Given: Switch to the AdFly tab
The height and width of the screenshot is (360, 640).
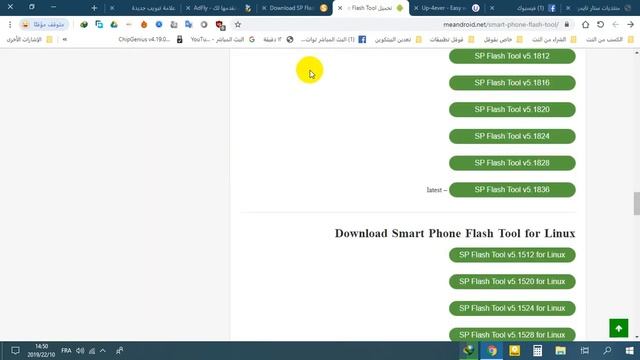Looking at the screenshot, I should point(219,8).
